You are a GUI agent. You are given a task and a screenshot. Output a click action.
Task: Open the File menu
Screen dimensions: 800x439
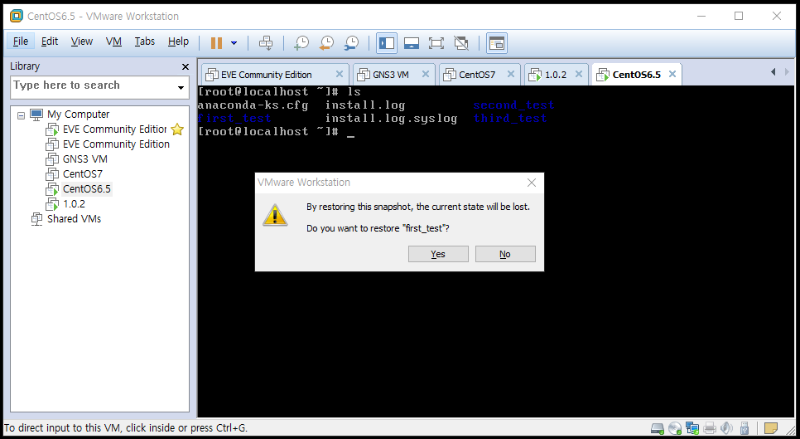(x=20, y=41)
